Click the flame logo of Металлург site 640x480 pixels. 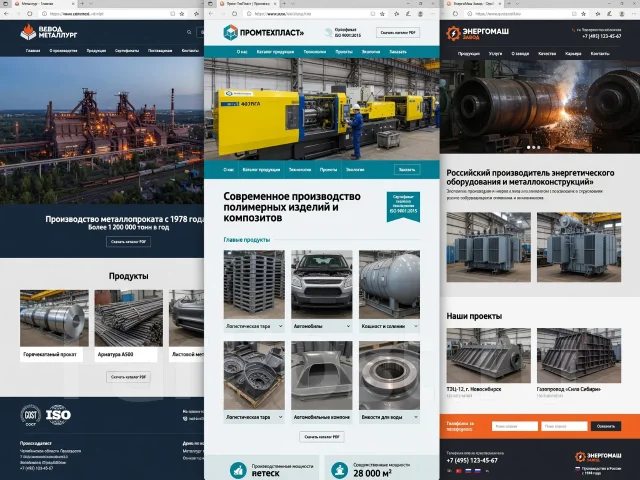28,32
